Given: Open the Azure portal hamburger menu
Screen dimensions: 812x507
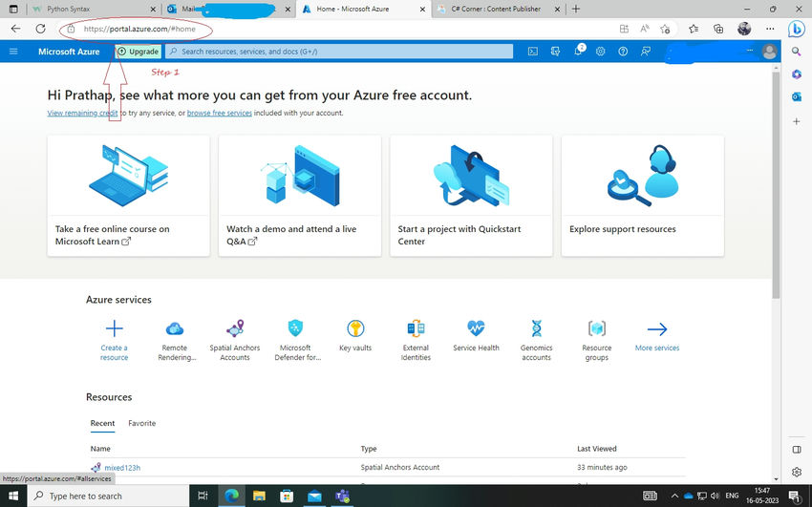Looking at the screenshot, I should pyautogui.click(x=13, y=52).
